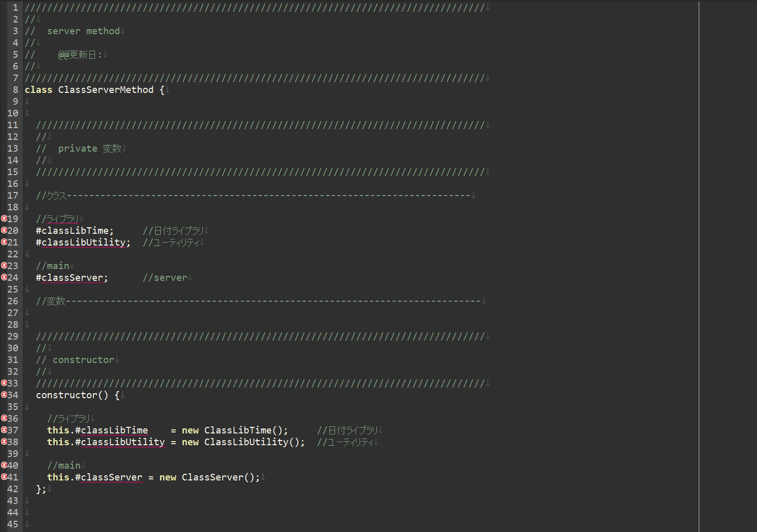Click the error marker on line 41
The width and height of the screenshot is (757, 532).
(4, 477)
